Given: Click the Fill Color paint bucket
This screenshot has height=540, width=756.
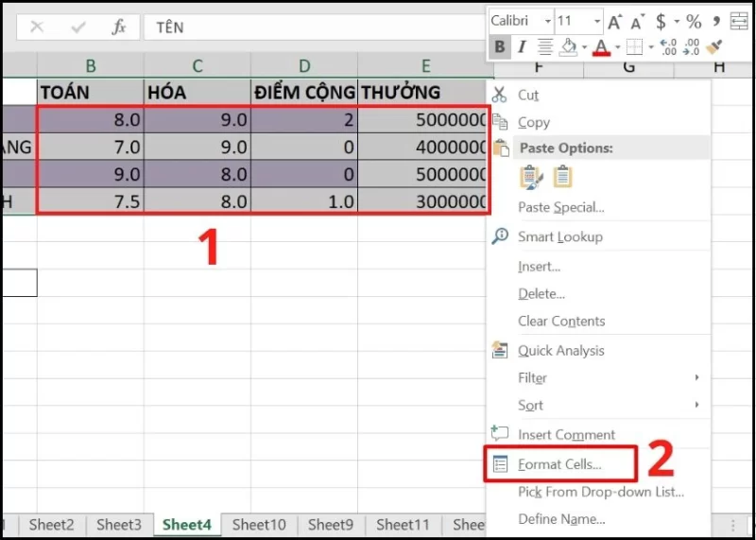Looking at the screenshot, I should pyautogui.click(x=569, y=47).
